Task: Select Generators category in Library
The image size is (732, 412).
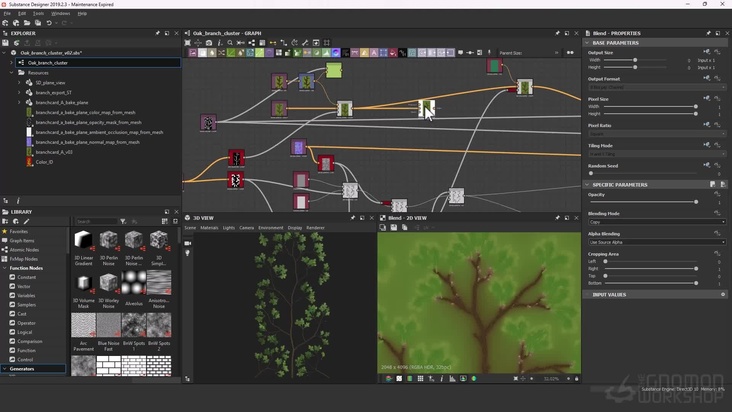Action: tap(22, 369)
